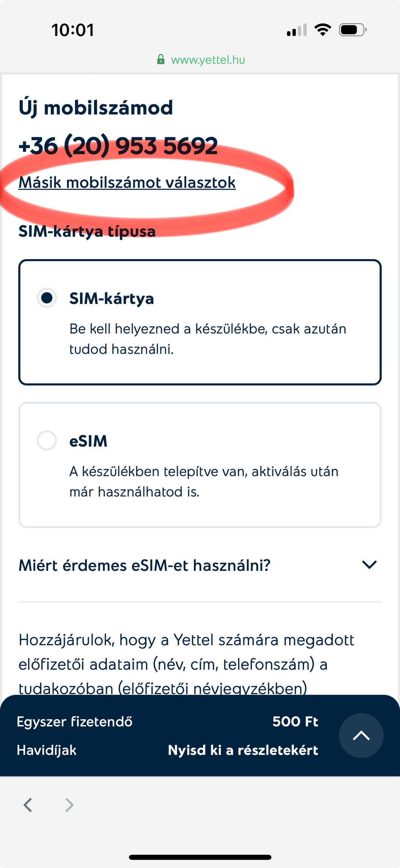
Task: Expand 'Miért érdemes eSIM-et használni?' chevron
Action: click(369, 565)
